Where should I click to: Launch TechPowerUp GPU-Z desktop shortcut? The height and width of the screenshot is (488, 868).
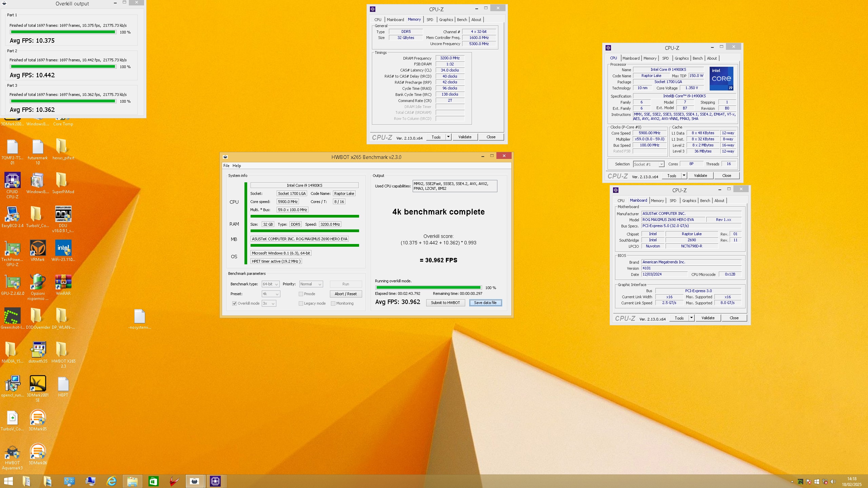[12, 252]
